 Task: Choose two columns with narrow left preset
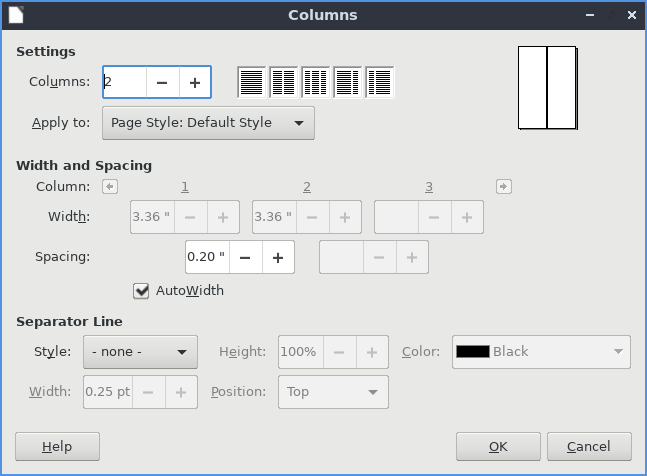click(x=379, y=82)
